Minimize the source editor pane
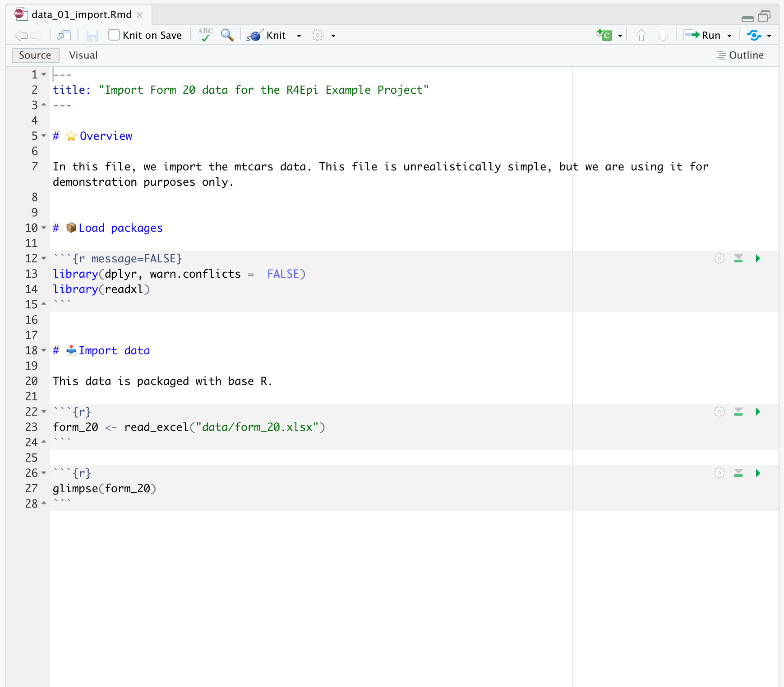Screen dimensions: 784x687 747,18
